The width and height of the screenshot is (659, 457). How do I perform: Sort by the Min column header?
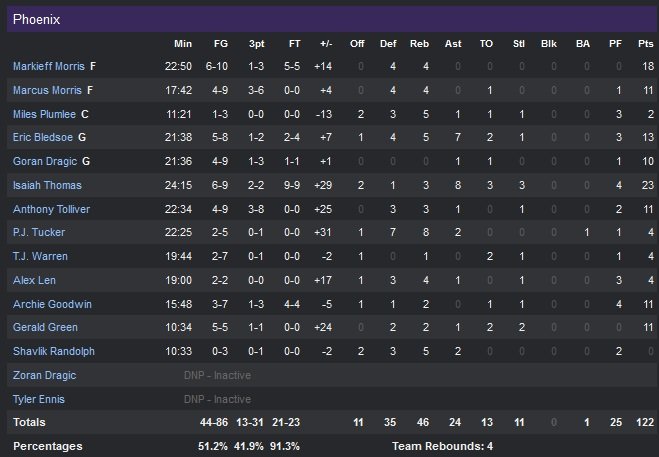182,43
